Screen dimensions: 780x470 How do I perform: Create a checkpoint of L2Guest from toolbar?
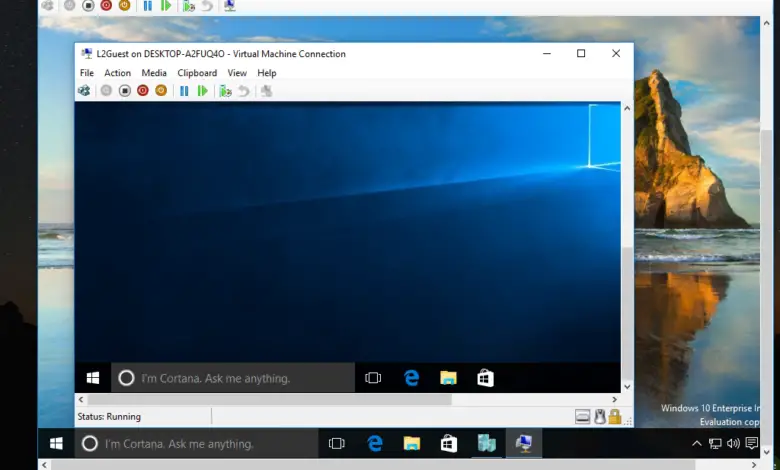click(x=225, y=91)
